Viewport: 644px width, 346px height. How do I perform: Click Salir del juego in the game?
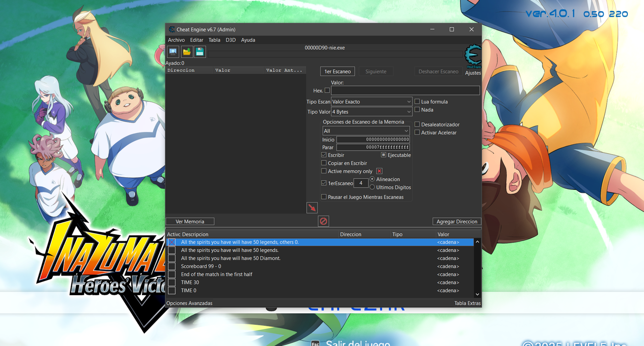pyautogui.click(x=358, y=343)
